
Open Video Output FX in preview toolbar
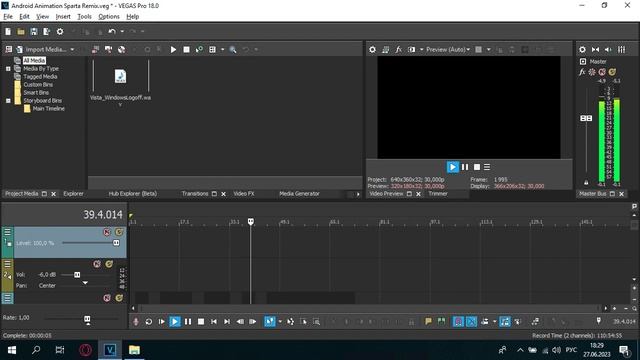(x=398, y=49)
